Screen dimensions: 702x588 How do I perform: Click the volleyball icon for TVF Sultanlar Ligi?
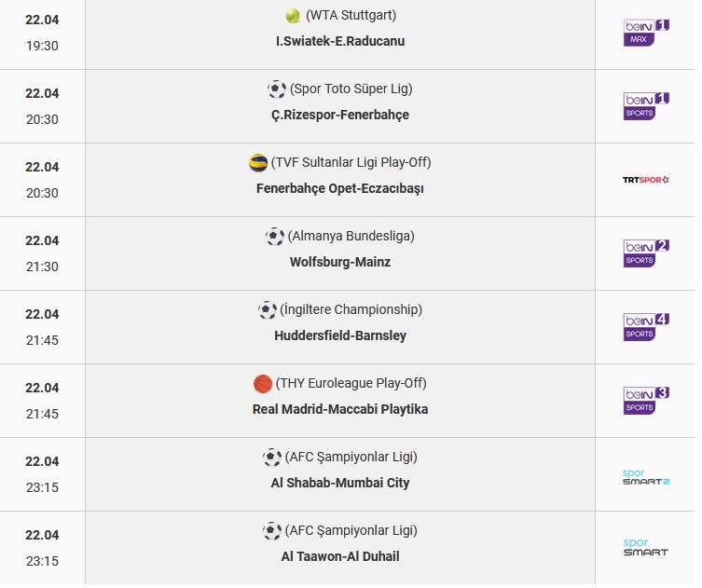(x=258, y=163)
